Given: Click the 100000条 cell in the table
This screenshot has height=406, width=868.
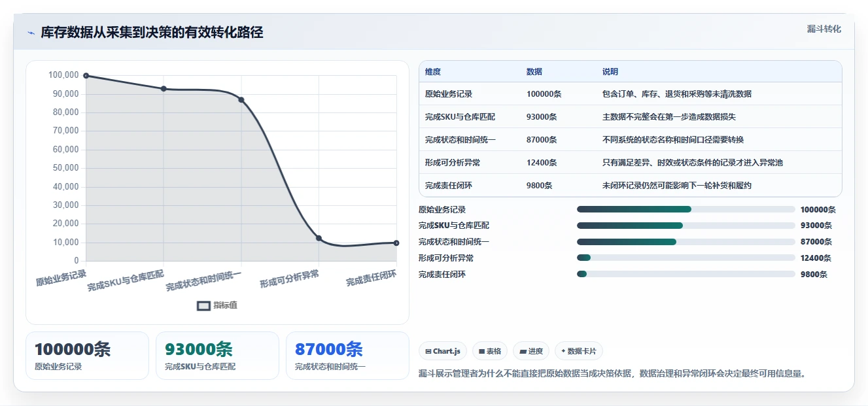Looking at the screenshot, I should point(544,94).
